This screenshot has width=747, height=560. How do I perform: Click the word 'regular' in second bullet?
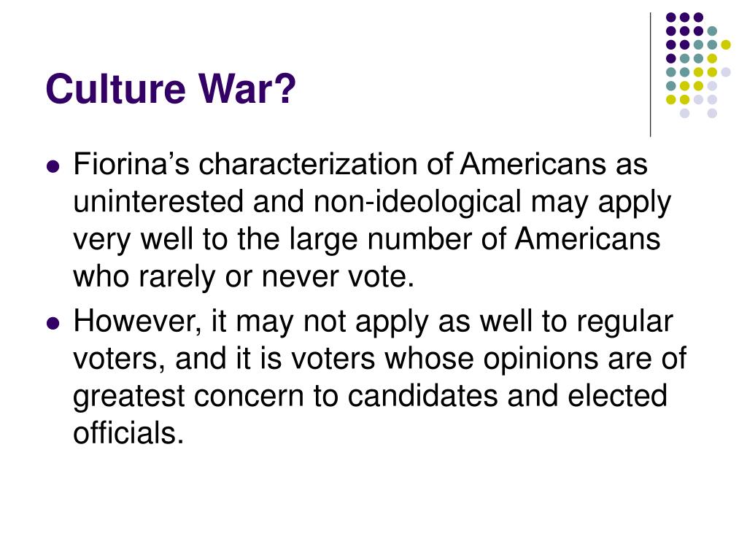[x=624, y=322]
